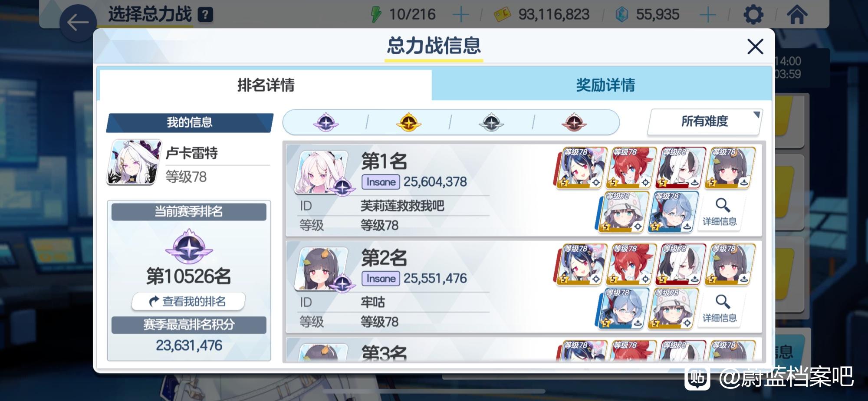This screenshot has height=401, width=868.
Task: Expand the 所有难度 difficulty dropdown
Action: click(705, 122)
